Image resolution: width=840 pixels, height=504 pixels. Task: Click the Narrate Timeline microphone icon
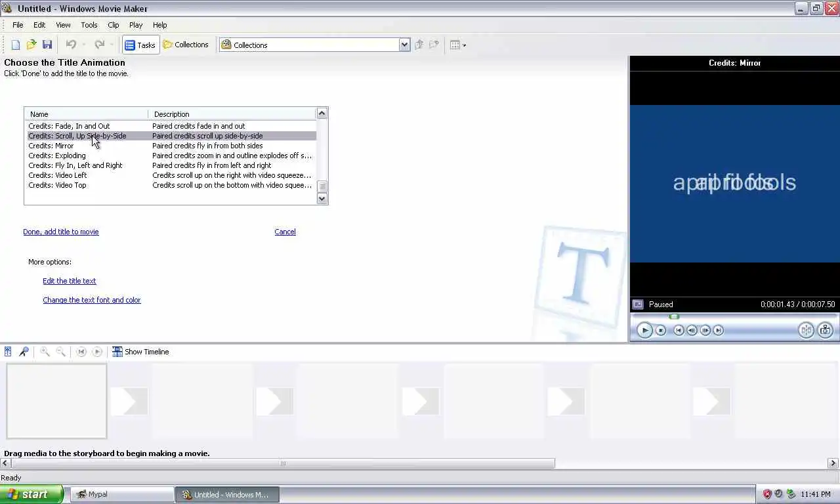(x=24, y=352)
